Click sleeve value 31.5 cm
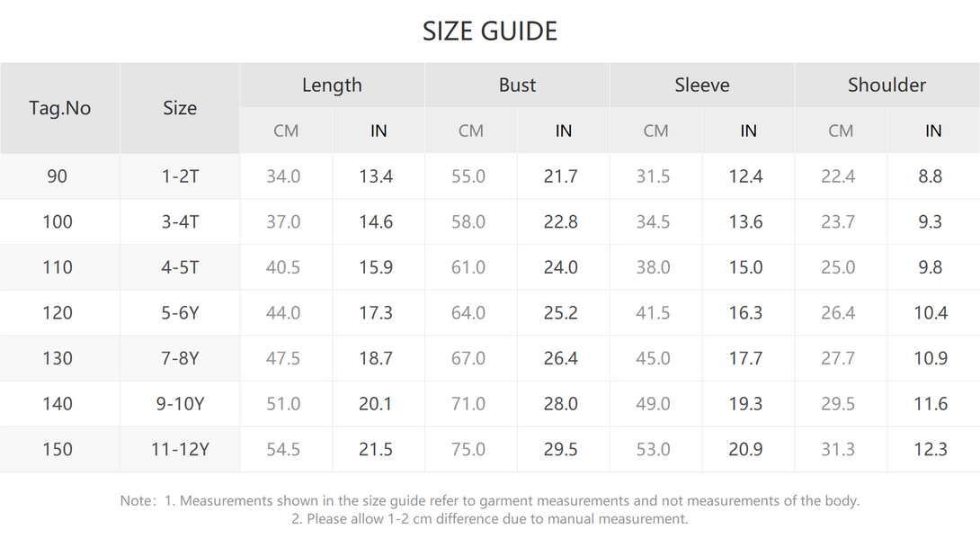Image resolution: width=980 pixels, height=548 pixels. [653, 176]
